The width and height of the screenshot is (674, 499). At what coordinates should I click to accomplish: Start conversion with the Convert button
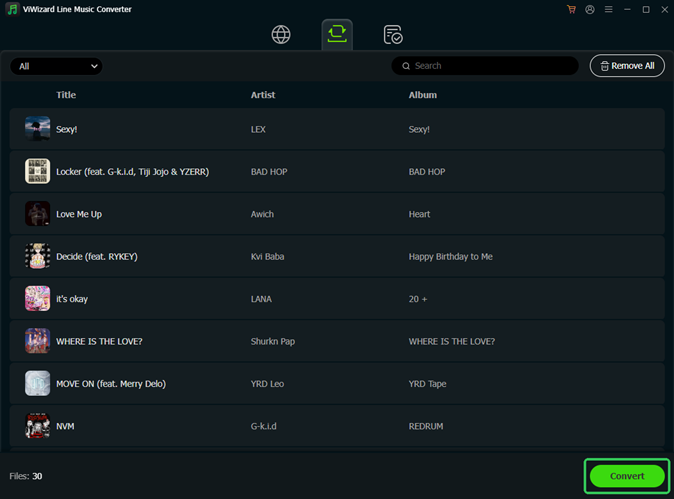[x=627, y=476]
